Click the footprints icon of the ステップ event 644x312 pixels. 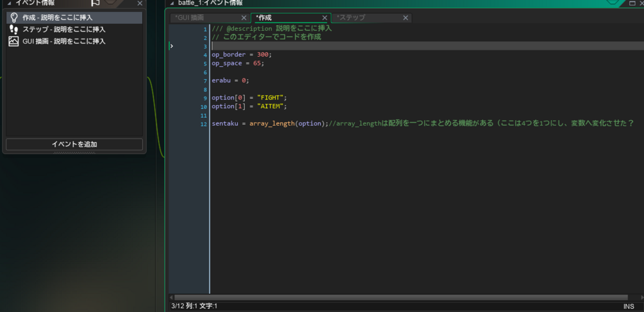[x=13, y=30]
